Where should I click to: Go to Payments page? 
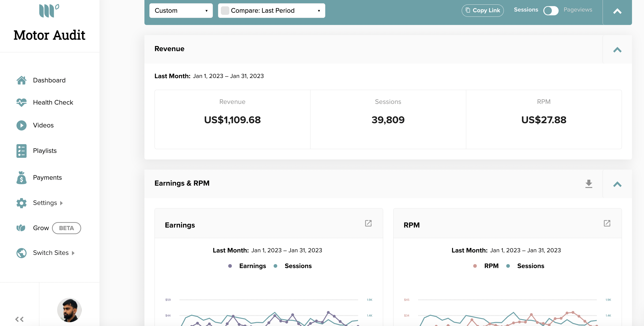(47, 178)
